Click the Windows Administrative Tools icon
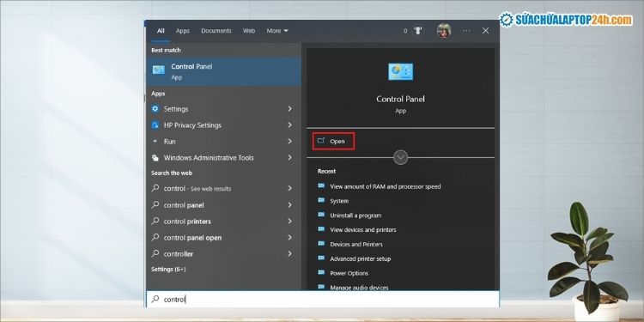Screen dimensions: 644x322 [155, 158]
